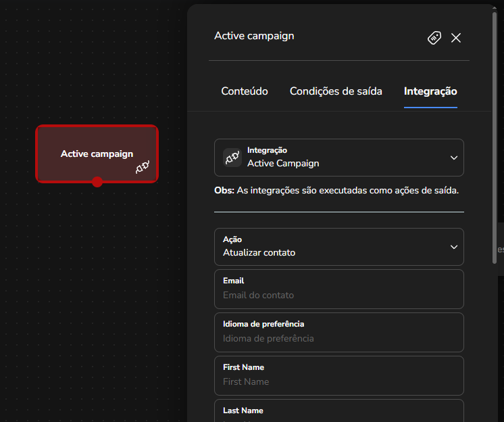
Task: Click the panel vertical scrollbar
Action: coord(495,139)
